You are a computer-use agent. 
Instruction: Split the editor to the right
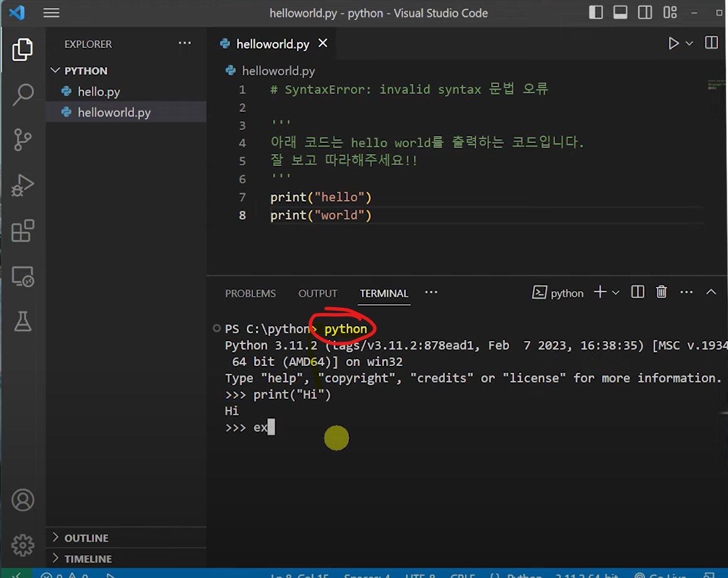coord(711,43)
